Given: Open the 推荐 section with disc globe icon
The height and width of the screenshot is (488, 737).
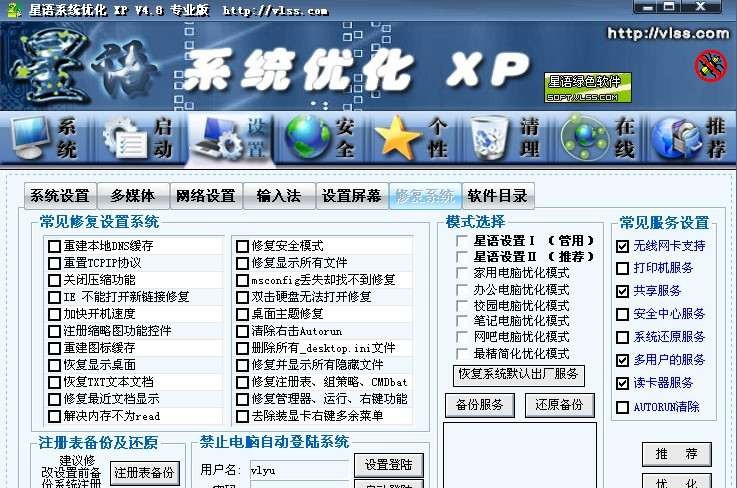Looking at the screenshot, I should point(689,138).
